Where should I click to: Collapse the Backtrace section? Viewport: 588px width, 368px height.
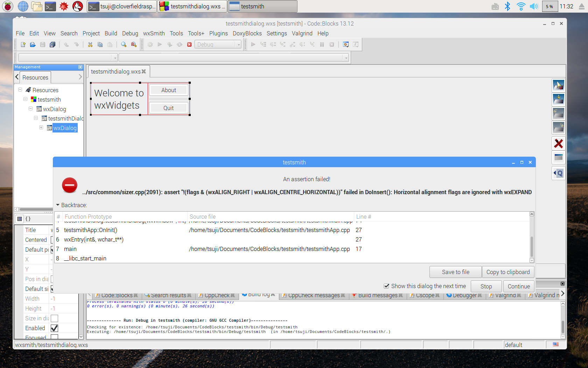point(58,205)
